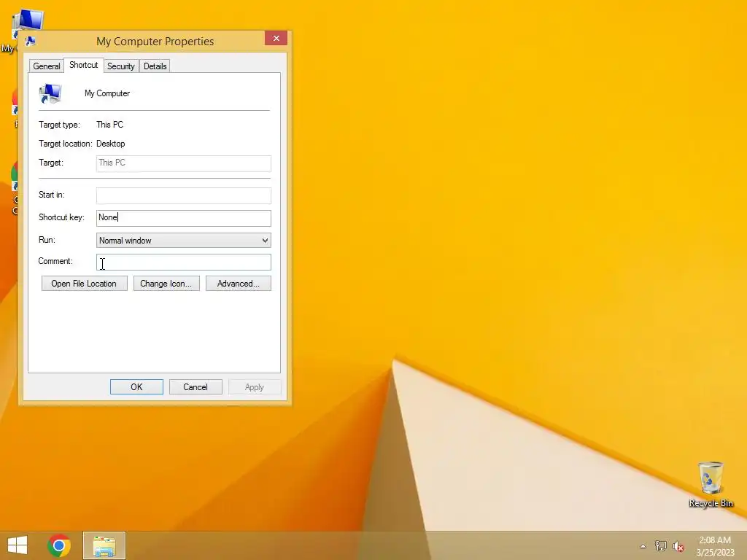Click the 'Target type:' label
Screen dimensions: 747x560
coord(60,125)
